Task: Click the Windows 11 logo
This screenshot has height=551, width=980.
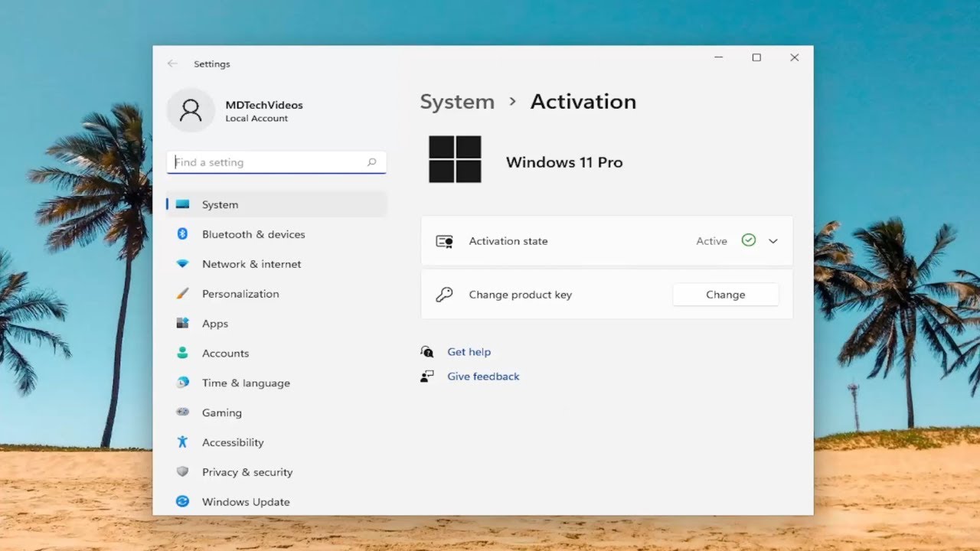Action: click(455, 159)
